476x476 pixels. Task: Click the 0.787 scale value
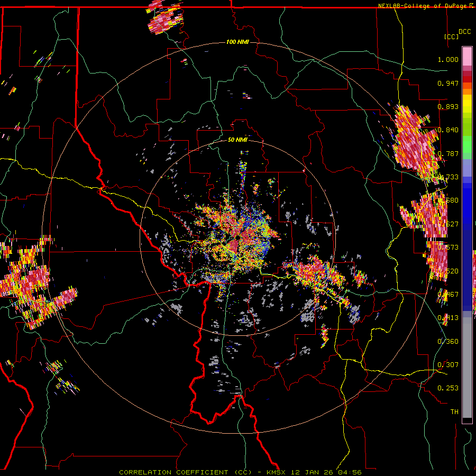448,153
